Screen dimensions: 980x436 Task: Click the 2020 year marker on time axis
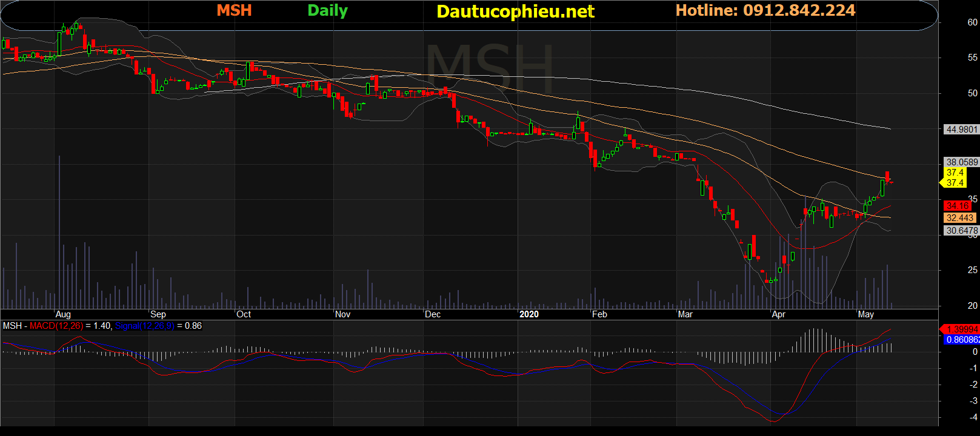pos(528,314)
